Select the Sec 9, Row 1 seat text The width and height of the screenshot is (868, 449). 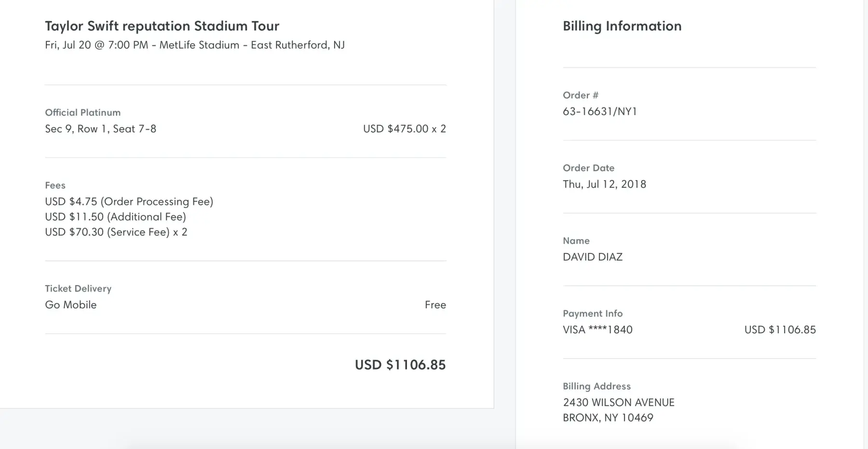point(101,129)
